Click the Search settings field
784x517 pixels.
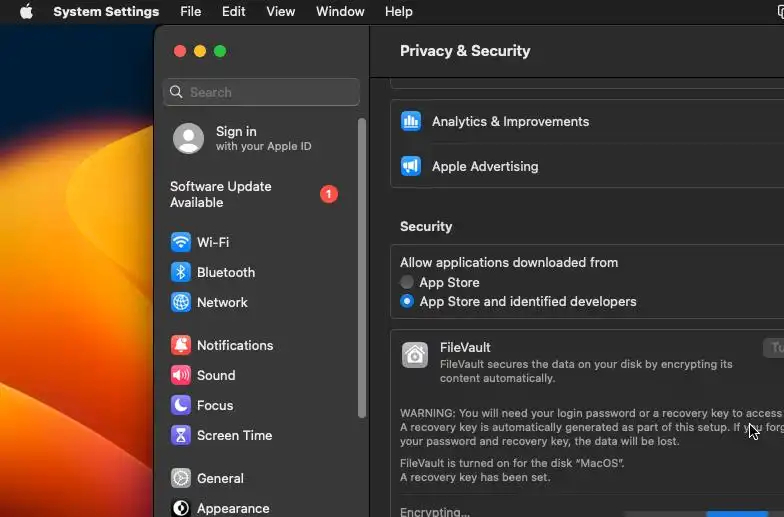[262, 92]
